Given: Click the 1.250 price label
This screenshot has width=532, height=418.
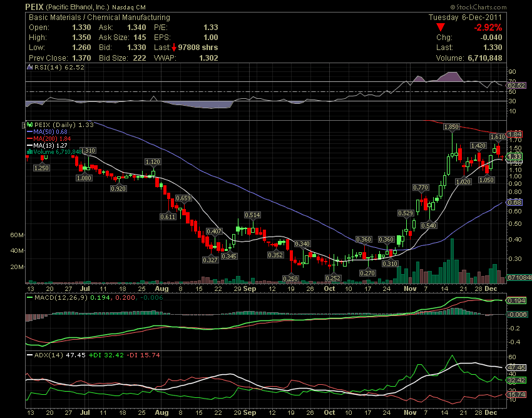Looking at the screenshot, I should [42, 168].
